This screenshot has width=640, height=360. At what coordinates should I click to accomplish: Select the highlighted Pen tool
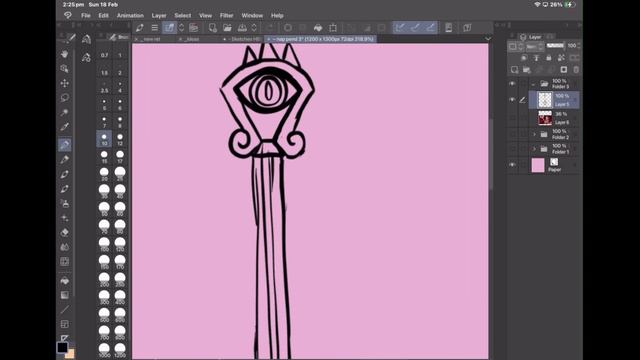[x=64, y=144]
